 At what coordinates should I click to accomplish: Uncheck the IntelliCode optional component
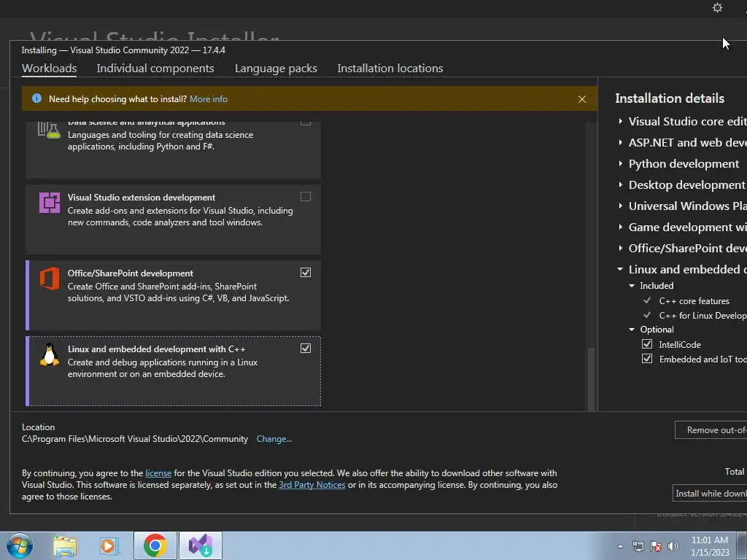(x=647, y=344)
